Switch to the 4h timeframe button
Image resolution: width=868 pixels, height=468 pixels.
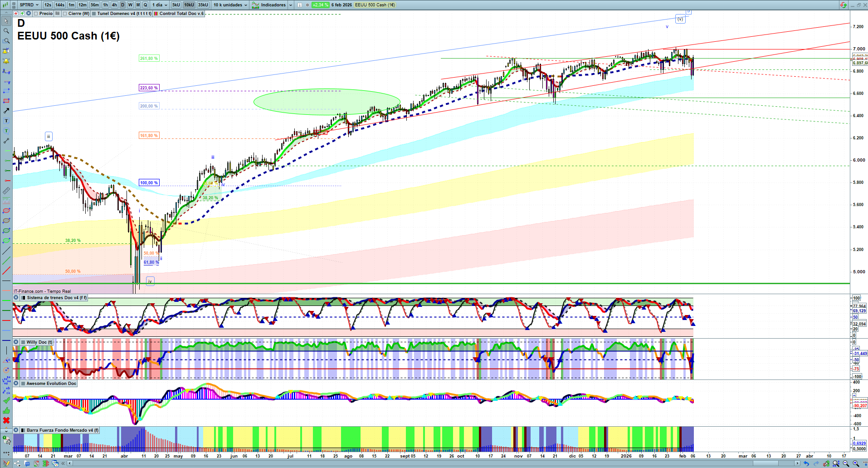tap(114, 5)
